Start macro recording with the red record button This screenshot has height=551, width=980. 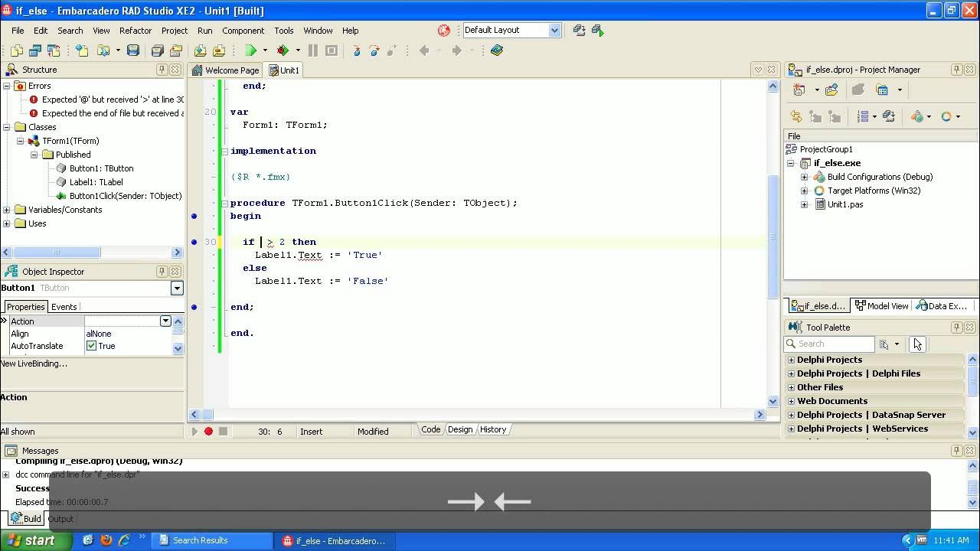click(x=208, y=432)
